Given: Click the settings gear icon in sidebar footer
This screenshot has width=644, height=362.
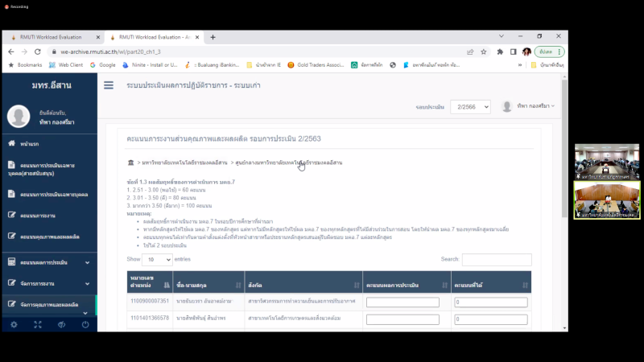Looking at the screenshot, I should click(x=13, y=324).
